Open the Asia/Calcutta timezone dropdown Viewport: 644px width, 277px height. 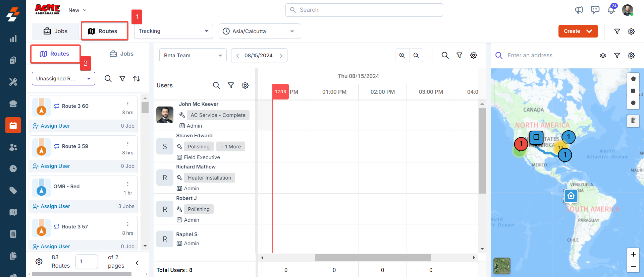point(260,31)
